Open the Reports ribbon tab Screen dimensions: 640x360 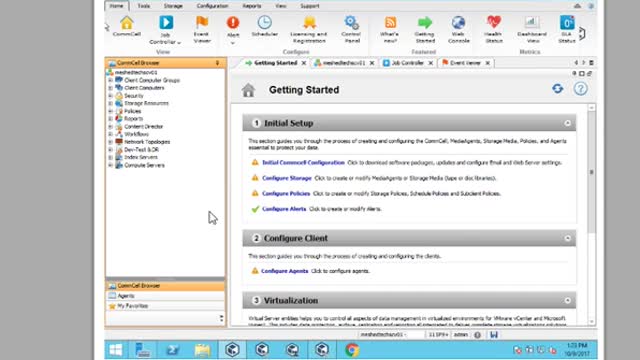251,6
